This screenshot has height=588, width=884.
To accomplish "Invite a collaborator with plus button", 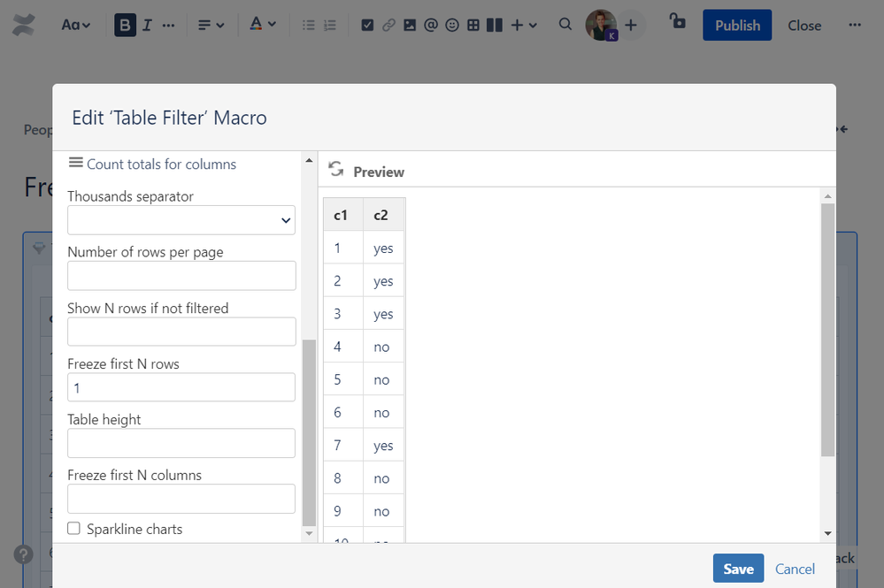I will tap(631, 26).
